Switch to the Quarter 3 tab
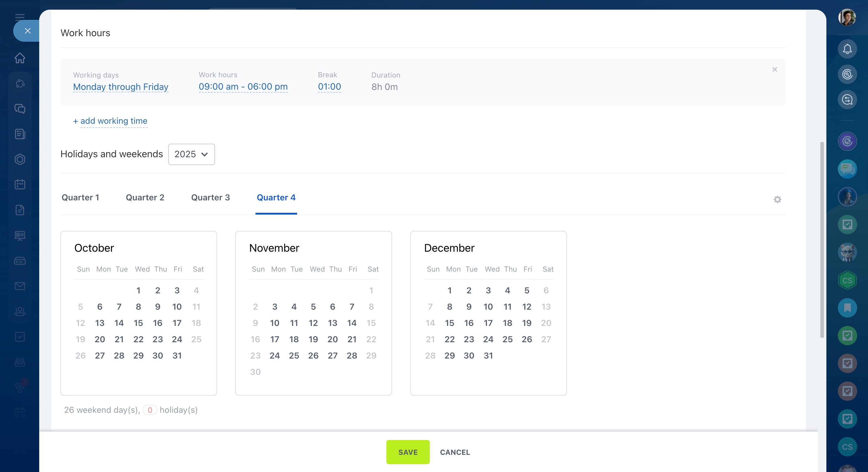 pyautogui.click(x=210, y=198)
